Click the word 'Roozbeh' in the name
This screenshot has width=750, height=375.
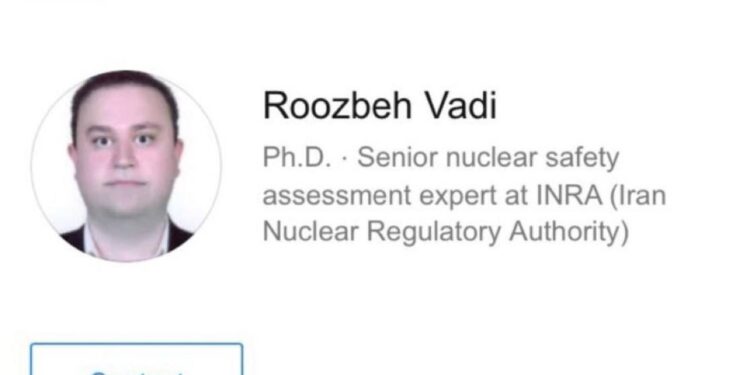pos(338,106)
